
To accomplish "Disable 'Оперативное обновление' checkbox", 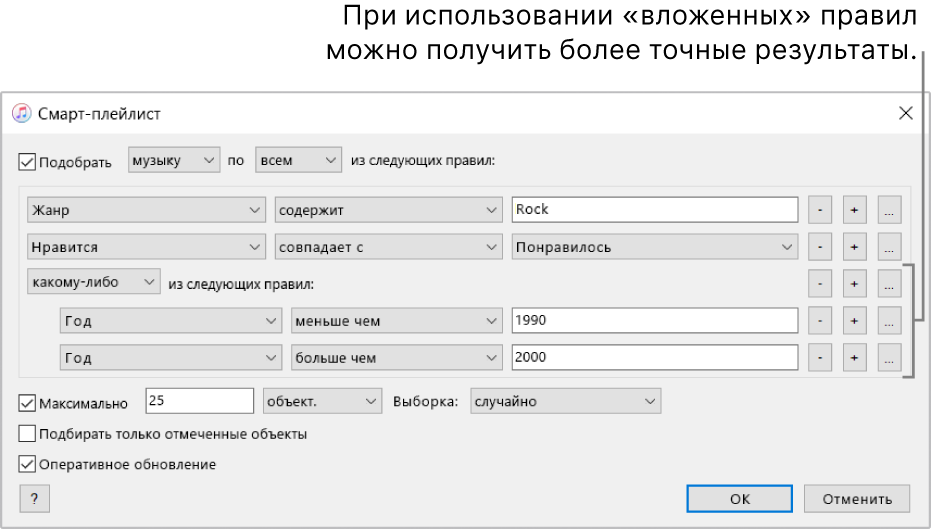I will 27,464.
